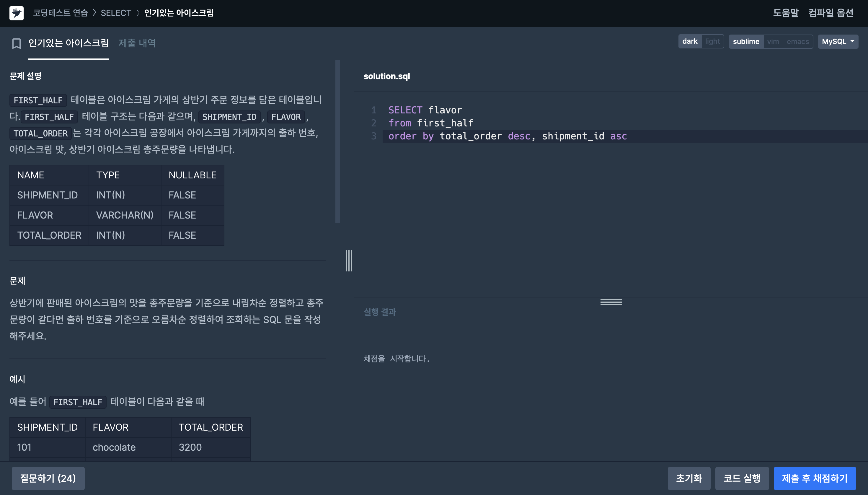This screenshot has height=495, width=868.
Task: Open 컴파일 옵션 compile options
Action: point(831,13)
